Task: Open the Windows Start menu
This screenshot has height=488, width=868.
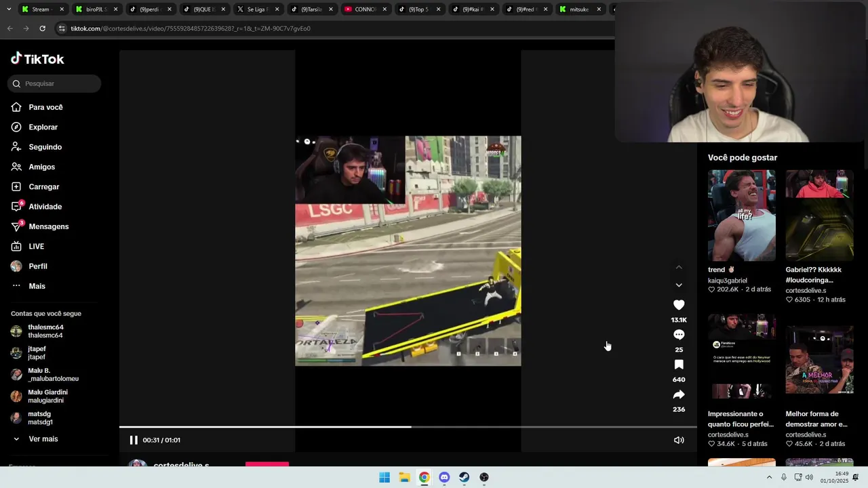Action: point(384,477)
